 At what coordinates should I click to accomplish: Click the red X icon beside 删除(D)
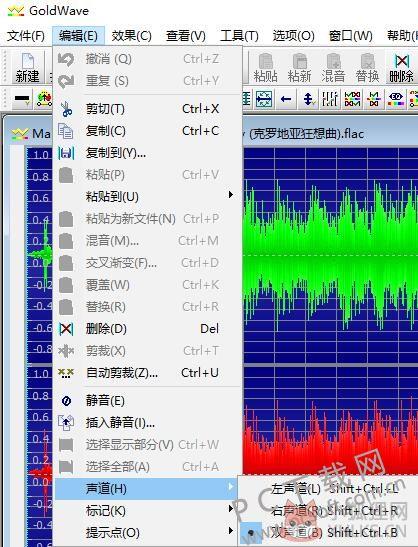click(x=66, y=329)
